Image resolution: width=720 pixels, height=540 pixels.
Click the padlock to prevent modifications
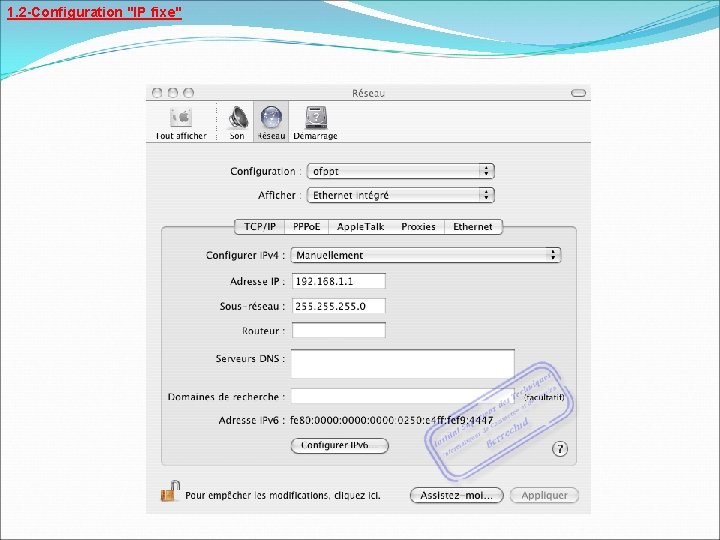click(170, 491)
